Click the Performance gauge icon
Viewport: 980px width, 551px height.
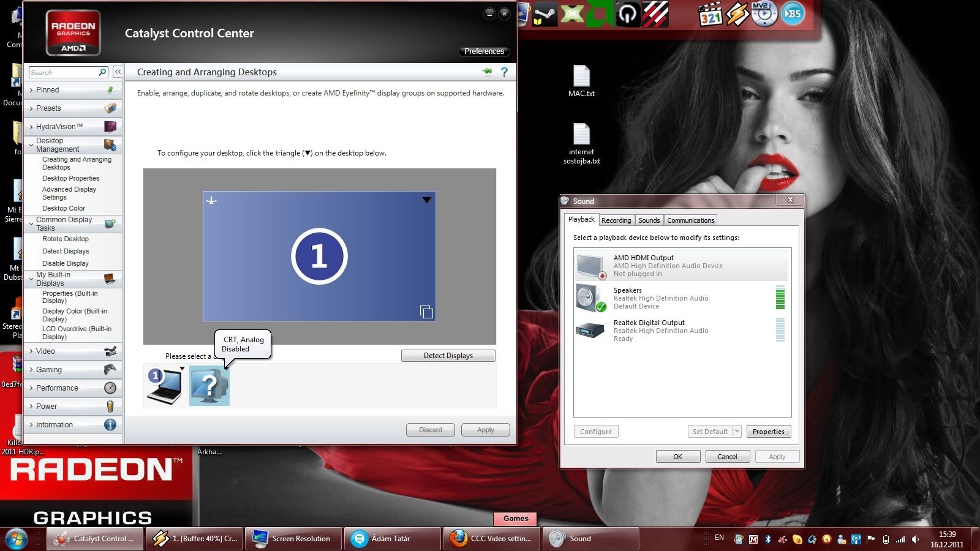(x=110, y=388)
